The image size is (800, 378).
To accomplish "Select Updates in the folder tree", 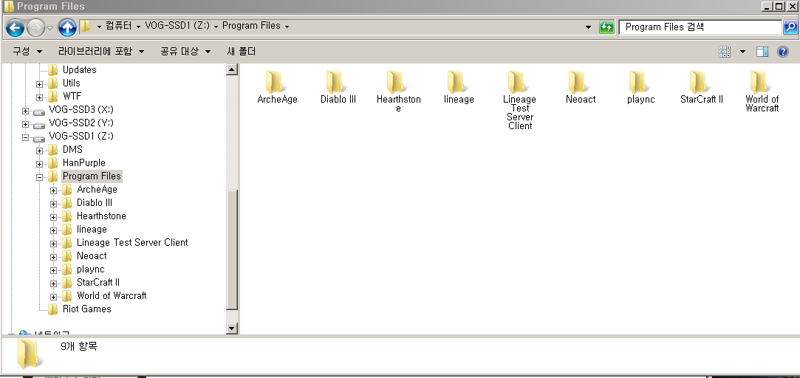I will 79,70.
